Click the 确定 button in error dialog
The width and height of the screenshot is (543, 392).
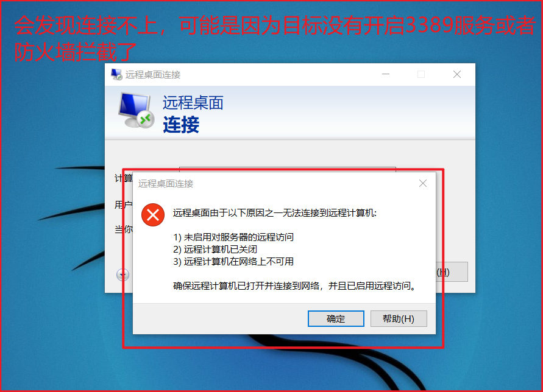coord(336,318)
